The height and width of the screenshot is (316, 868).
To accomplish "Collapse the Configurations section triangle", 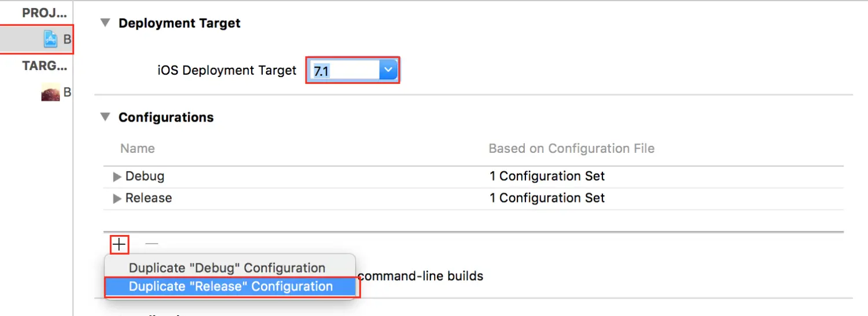I will point(105,117).
